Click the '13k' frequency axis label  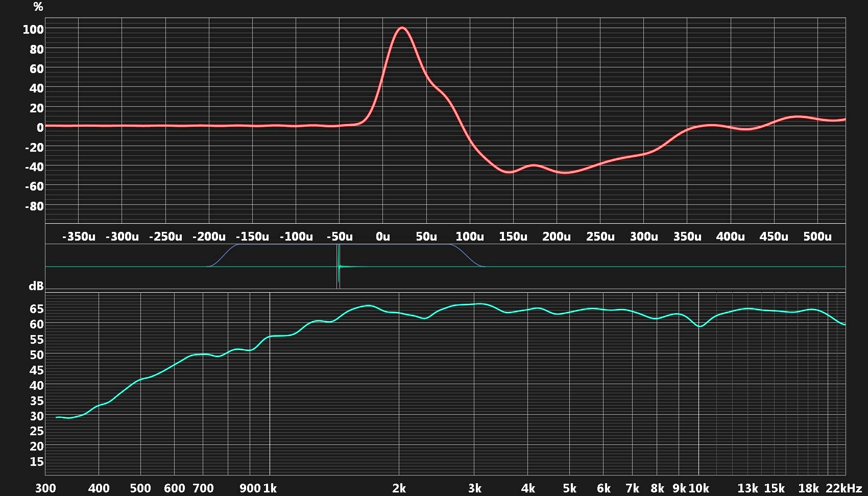748,488
